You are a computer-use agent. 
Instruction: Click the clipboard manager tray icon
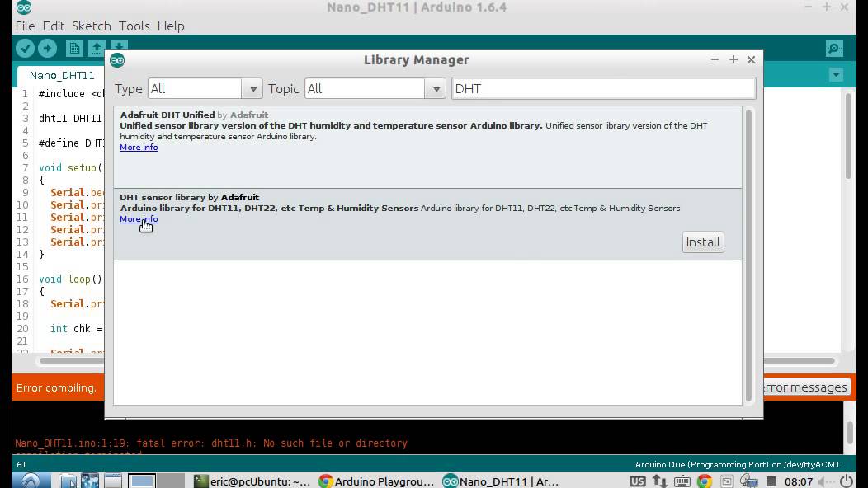[727, 481]
